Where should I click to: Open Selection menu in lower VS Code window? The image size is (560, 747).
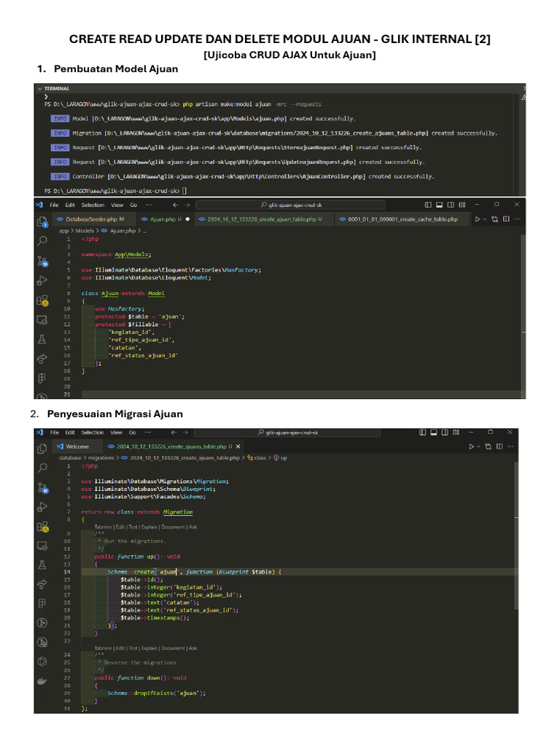(x=93, y=433)
